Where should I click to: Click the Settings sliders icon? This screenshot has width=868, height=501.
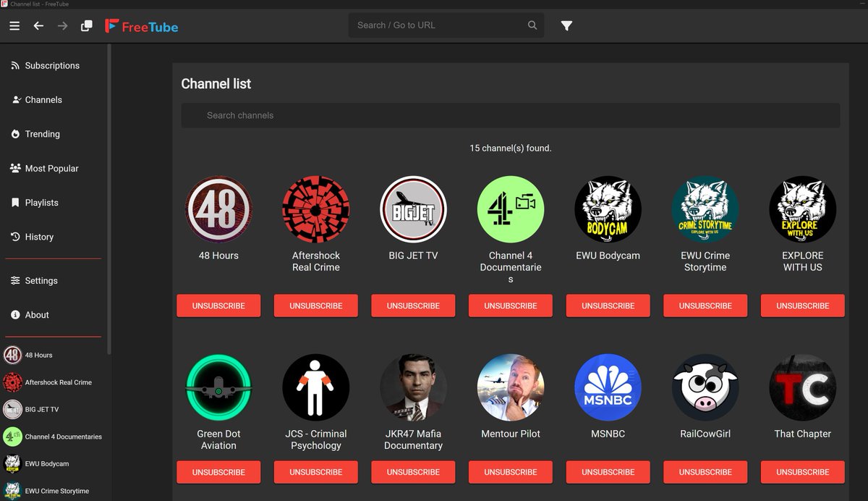coord(15,280)
